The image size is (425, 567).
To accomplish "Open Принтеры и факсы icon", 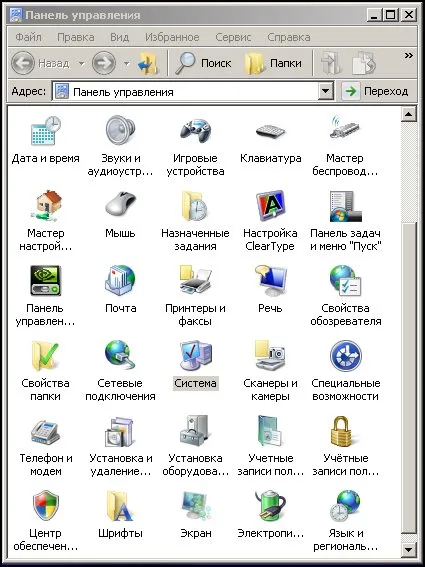I will [195, 280].
